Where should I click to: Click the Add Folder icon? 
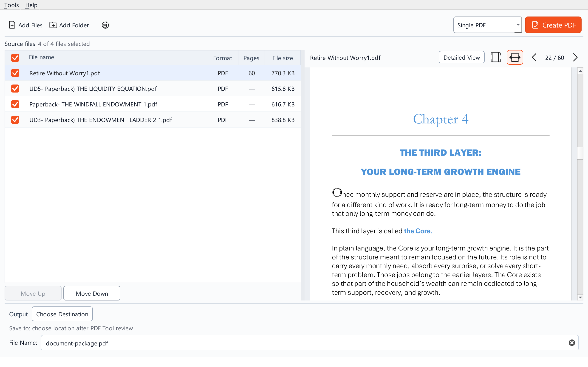pos(53,25)
